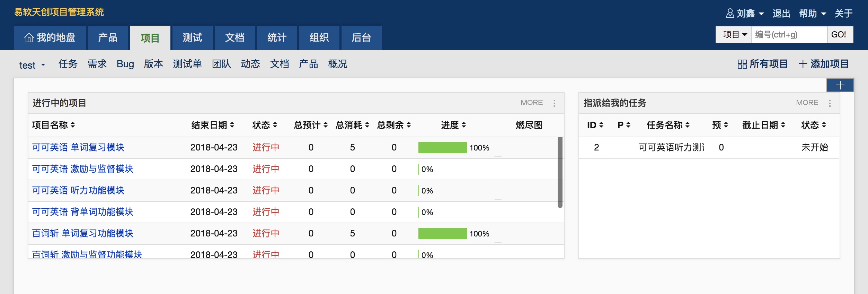Switch to the 产品 main tab

coord(108,38)
